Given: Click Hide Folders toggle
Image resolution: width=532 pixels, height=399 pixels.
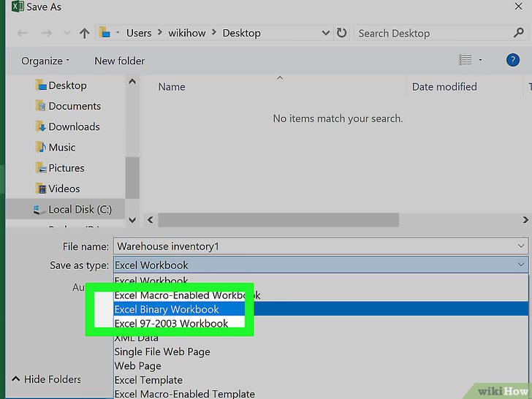Looking at the screenshot, I should pos(47,379).
